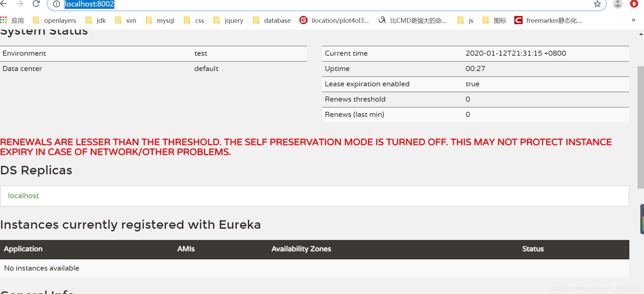
Task: Open the apps grid icon in bookmarks bar
Action: [4, 20]
